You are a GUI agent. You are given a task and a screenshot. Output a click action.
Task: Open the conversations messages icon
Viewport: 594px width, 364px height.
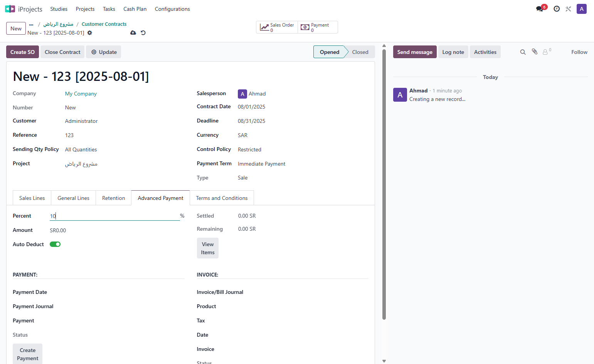point(540,9)
